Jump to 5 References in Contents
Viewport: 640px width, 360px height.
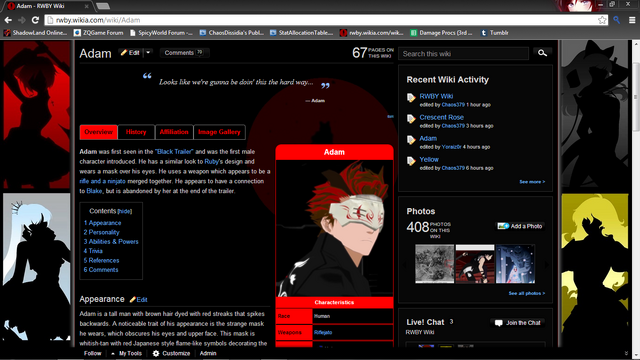102,260
